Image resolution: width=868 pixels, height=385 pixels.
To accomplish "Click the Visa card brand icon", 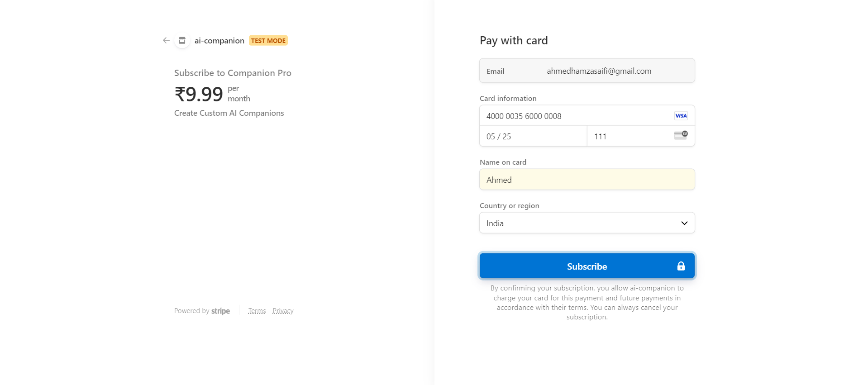I will click(681, 115).
